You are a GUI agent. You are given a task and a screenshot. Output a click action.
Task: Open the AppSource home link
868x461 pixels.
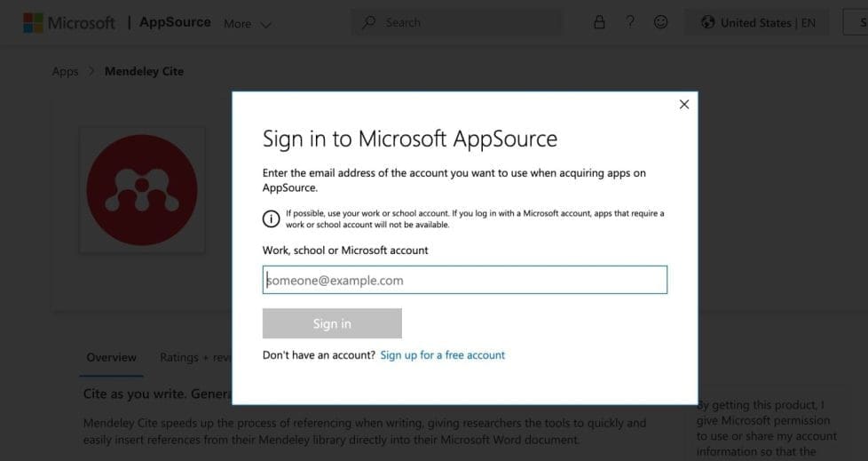pos(175,22)
